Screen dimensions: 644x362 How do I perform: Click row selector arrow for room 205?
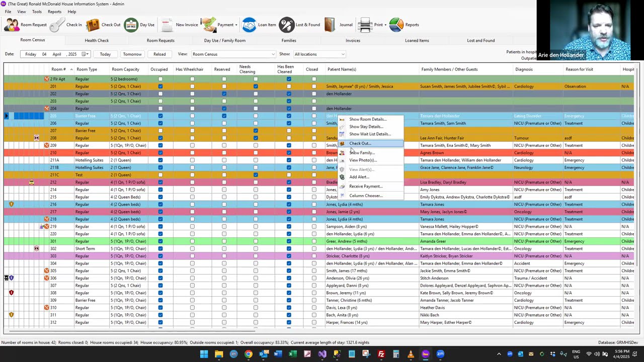click(7, 116)
